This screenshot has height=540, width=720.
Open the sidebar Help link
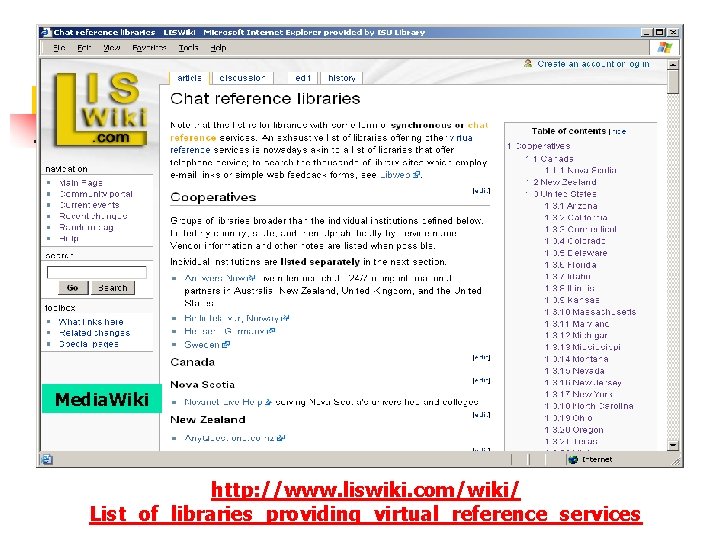(69, 238)
